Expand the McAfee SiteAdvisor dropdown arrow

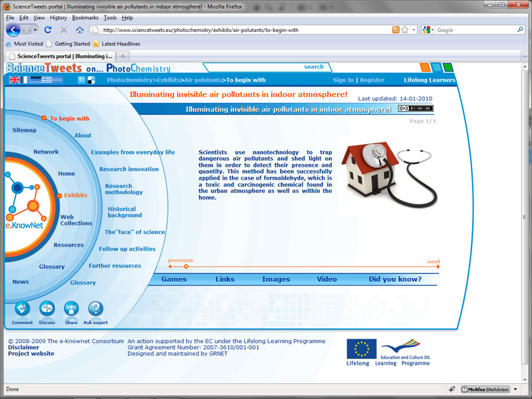(515, 389)
